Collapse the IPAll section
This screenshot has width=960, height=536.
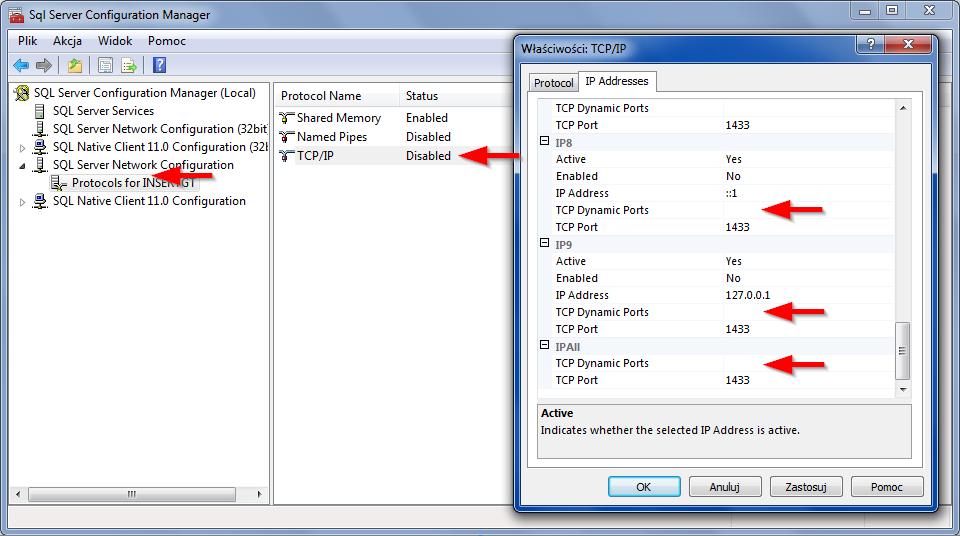(x=544, y=345)
